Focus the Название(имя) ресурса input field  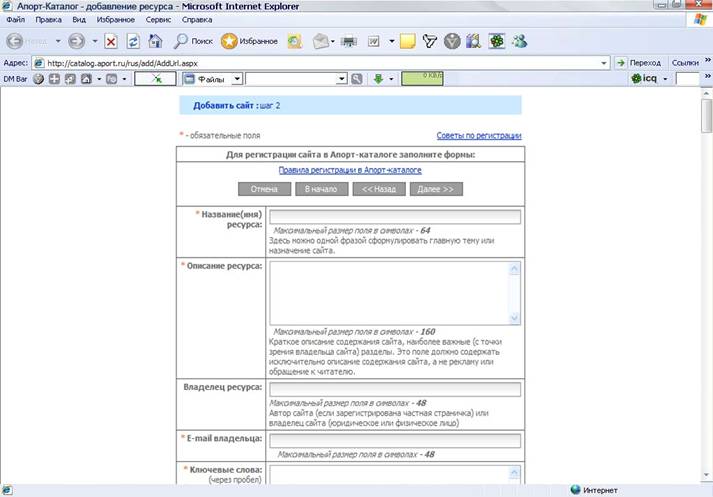pos(395,216)
